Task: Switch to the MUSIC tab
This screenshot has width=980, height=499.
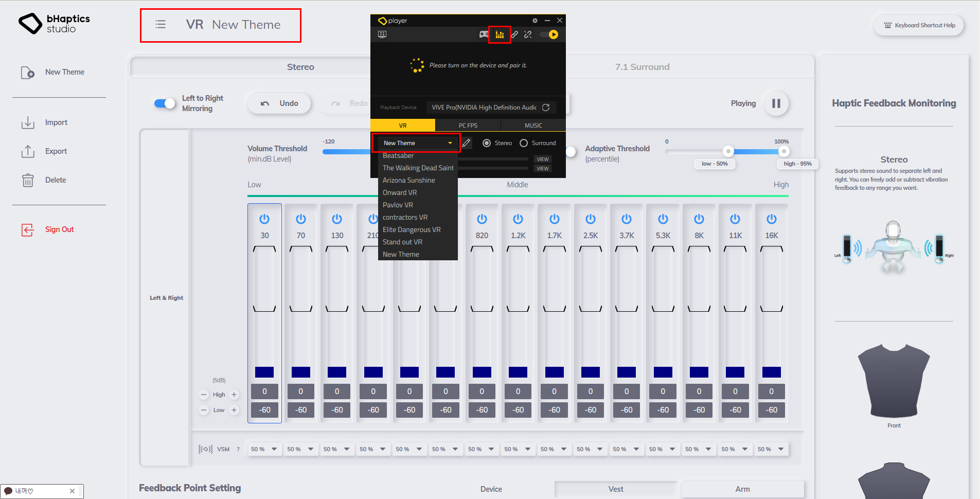Action: [x=533, y=125]
